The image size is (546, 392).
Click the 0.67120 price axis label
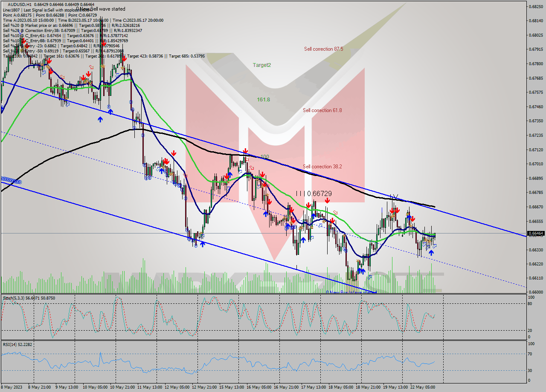536,150
